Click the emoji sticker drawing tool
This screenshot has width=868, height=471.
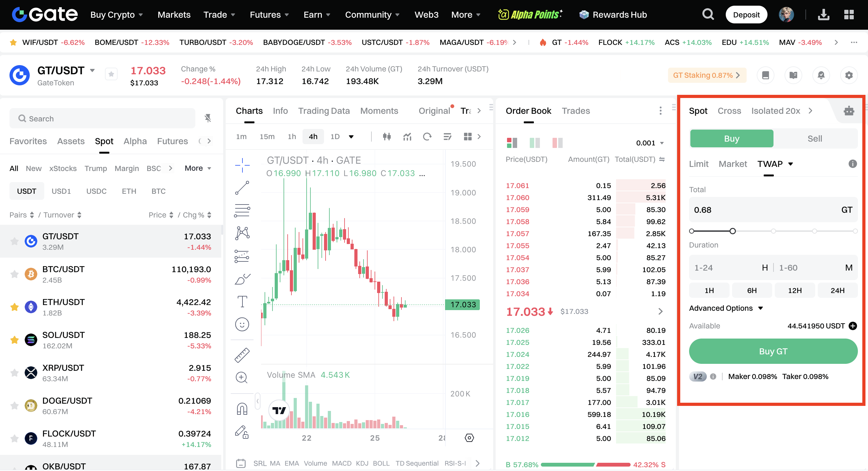pyautogui.click(x=242, y=324)
